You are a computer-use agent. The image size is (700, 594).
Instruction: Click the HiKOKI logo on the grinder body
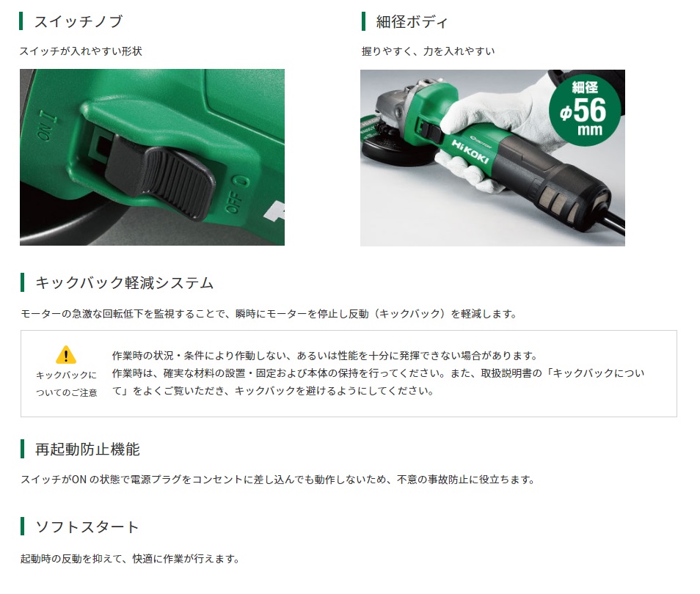click(470, 152)
